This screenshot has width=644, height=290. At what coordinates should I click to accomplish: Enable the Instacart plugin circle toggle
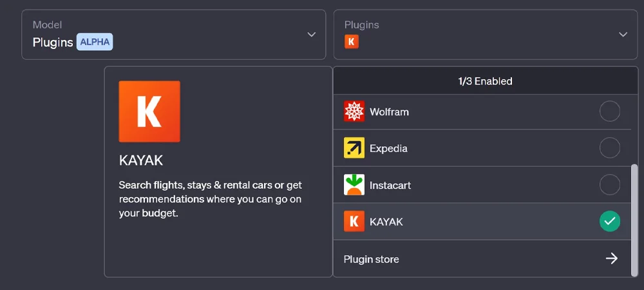pos(610,185)
